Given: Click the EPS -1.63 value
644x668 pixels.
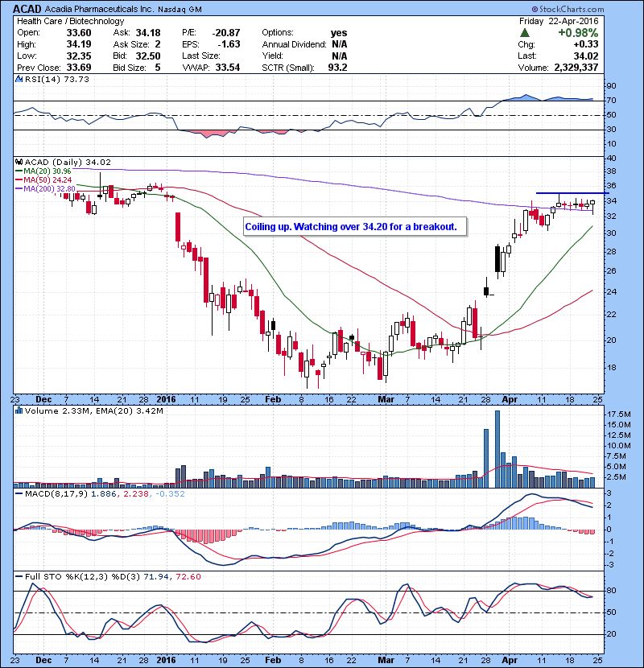Looking at the screenshot, I should (229, 44).
